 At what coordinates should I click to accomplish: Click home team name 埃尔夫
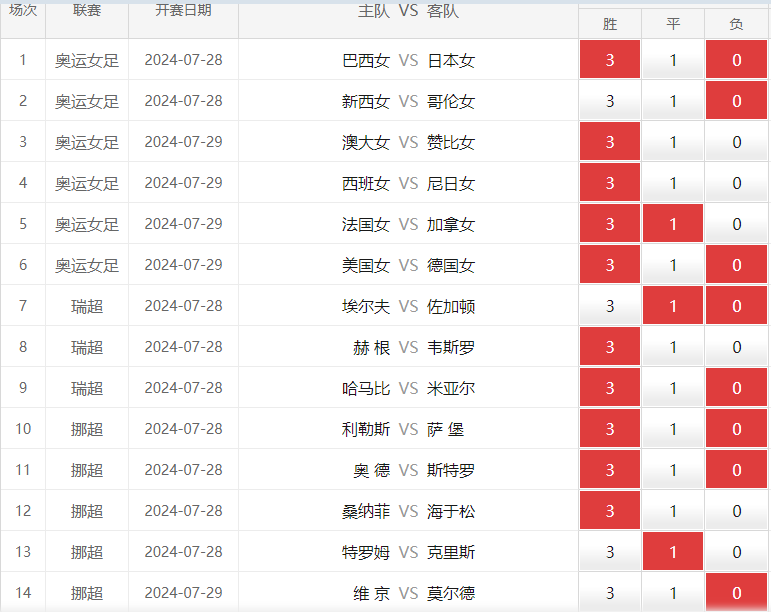click(366, 306)
